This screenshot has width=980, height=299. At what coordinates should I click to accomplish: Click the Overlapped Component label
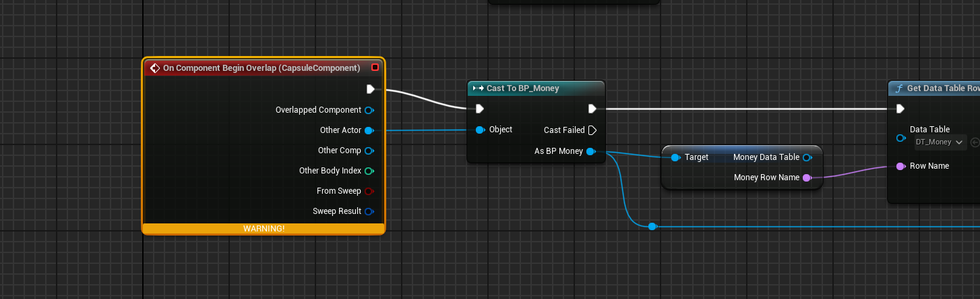(x=318, y=110)
